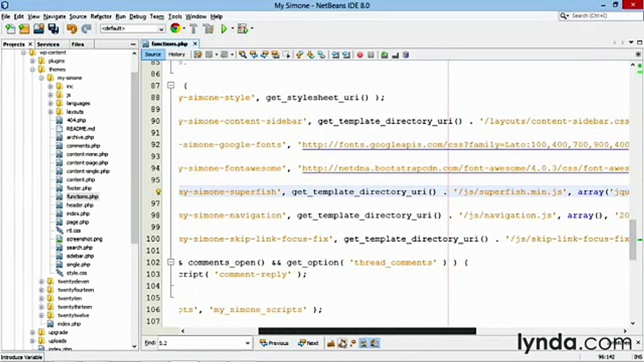Toggle Highlight Search in editor toolbar
The width and height of the screenshot is (644, 362).
(276, 55)
